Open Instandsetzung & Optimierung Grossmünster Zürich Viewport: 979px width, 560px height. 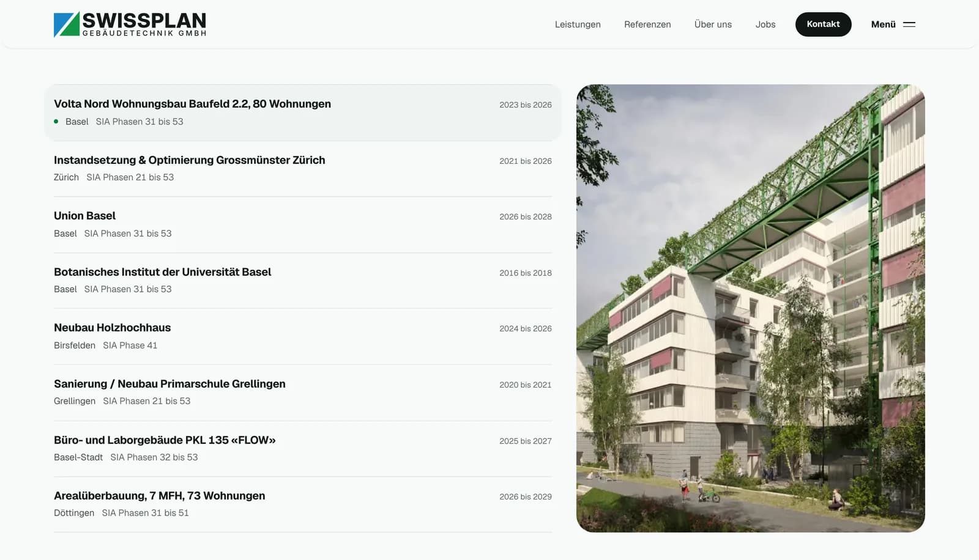tap(303, 169)
